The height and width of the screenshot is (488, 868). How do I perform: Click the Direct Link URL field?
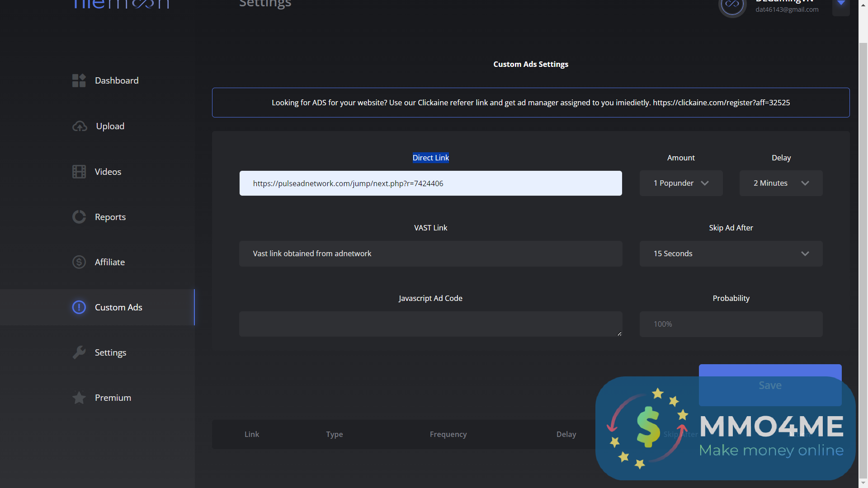(430, 183)
